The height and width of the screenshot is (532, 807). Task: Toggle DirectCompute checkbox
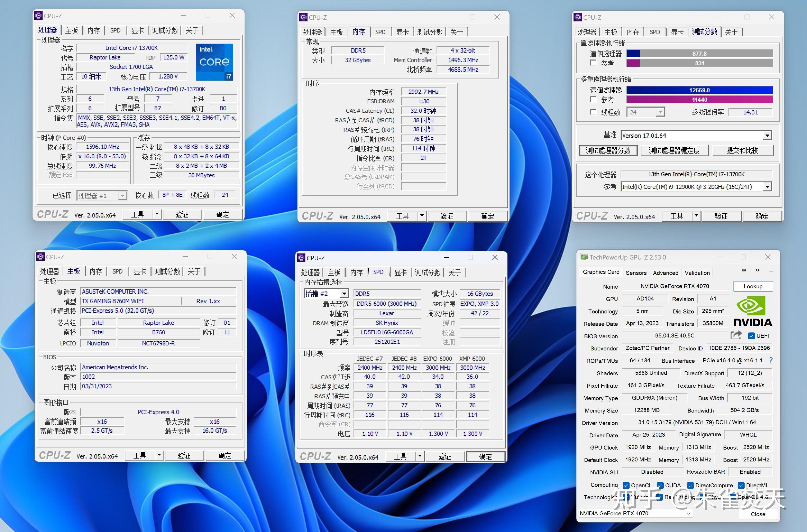[690, 485]
